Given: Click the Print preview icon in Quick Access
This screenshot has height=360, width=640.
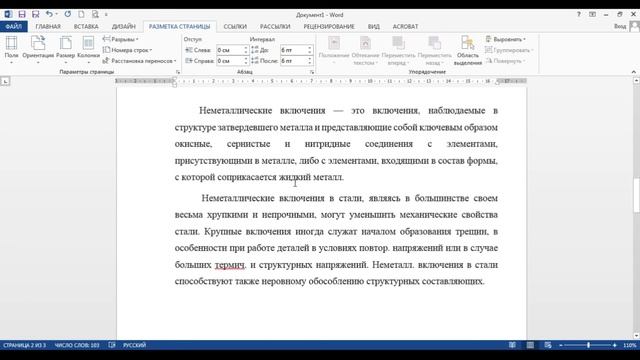Looking at the screenshot, I should point(95,14).
